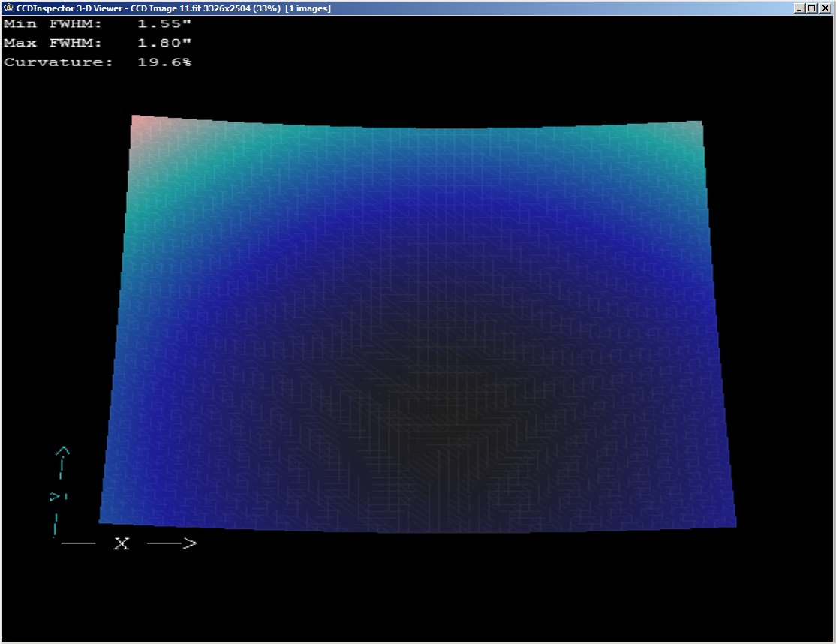Click the CCDInspector app icon in title bar
This screenshot has width=836, height=644.
[8, 8]
